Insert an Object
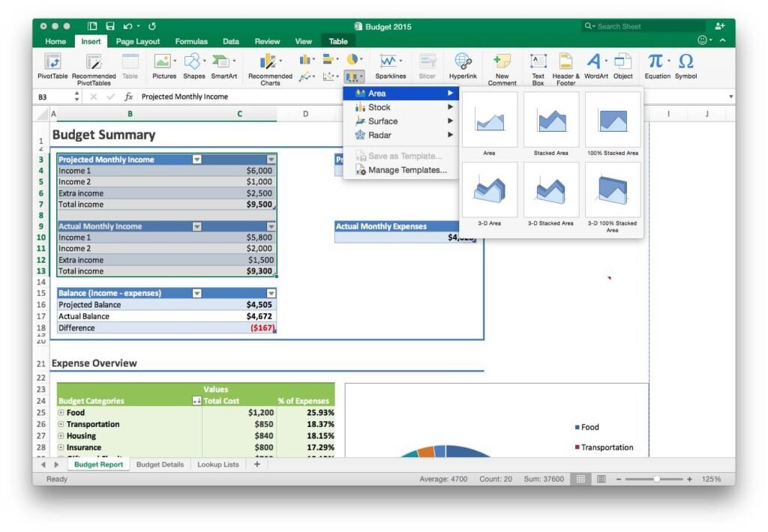Screen dimensions: 768x532 (x=622, y=66)
